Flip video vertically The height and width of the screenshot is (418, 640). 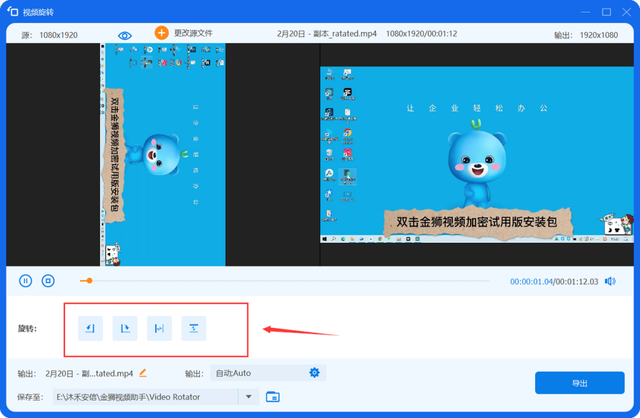click(194, 328)
